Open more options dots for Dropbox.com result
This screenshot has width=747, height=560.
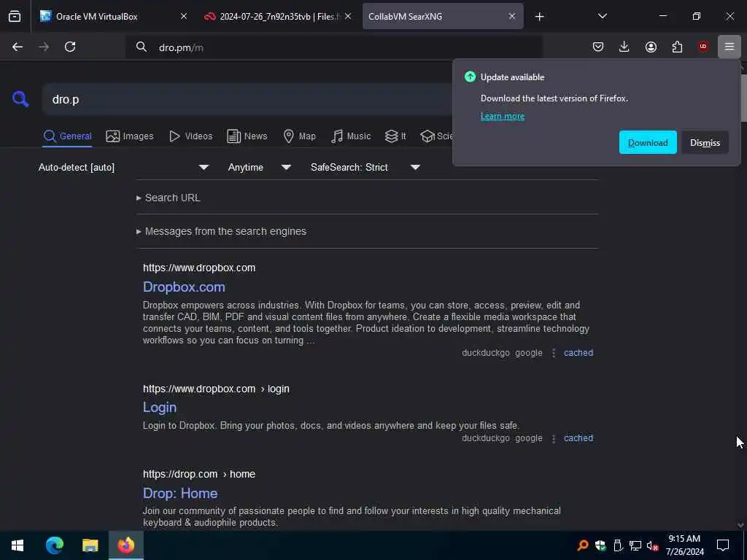click(553, 353)
